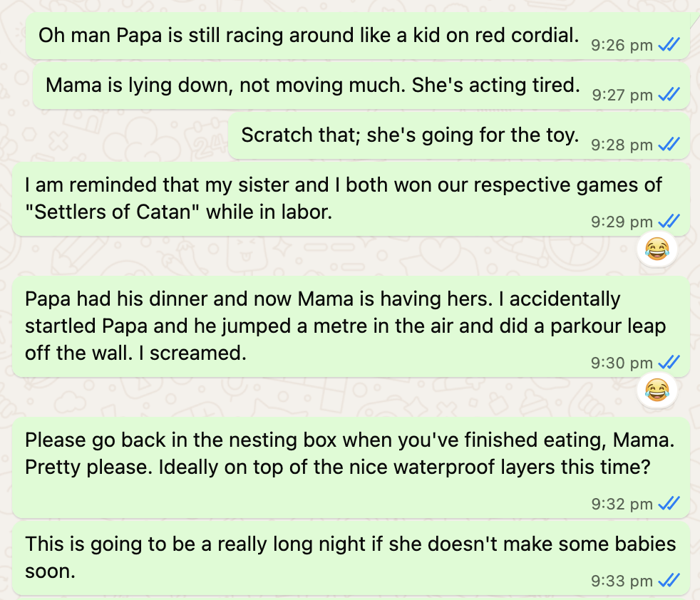Click the blue double ticks beside 9:29 pm
Image resolution: width=700 pixels, height=600 pixels.
pyautogui.click(x=669, y=222)
